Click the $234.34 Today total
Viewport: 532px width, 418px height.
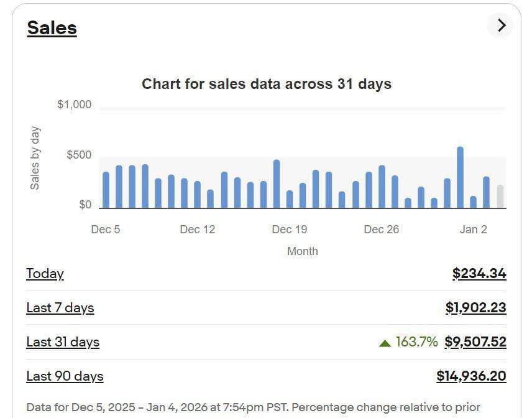tap(478, 274)
